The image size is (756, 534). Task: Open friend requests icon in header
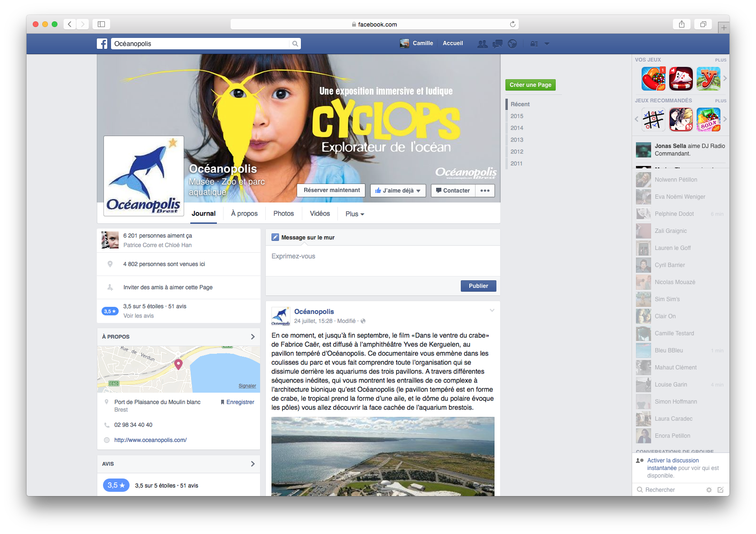pos(482,44)
